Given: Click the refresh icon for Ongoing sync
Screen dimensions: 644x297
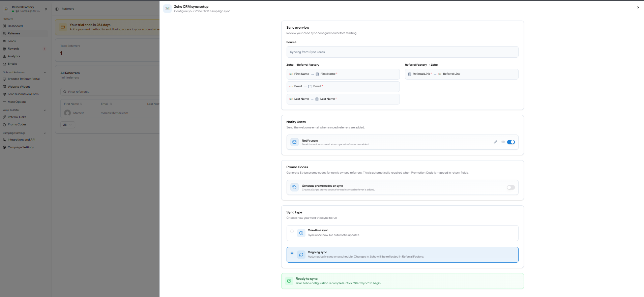Looking at the screenshot, I should pyautogui.click(x=301, y=255).
